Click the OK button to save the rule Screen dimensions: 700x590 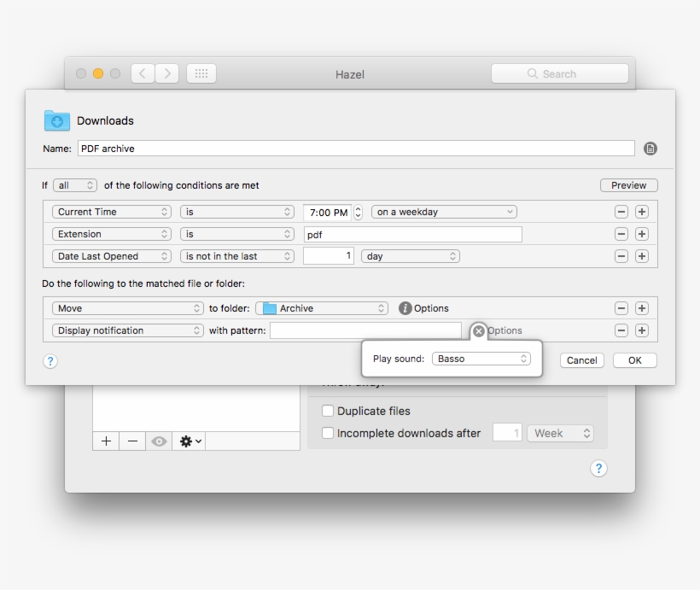click(634, 360)
